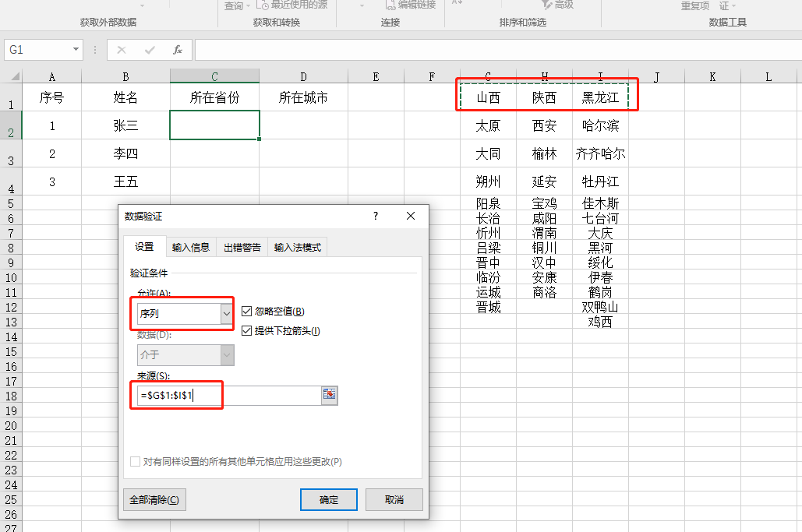Select the cell containing 所在城市

(x=303, y=97)
